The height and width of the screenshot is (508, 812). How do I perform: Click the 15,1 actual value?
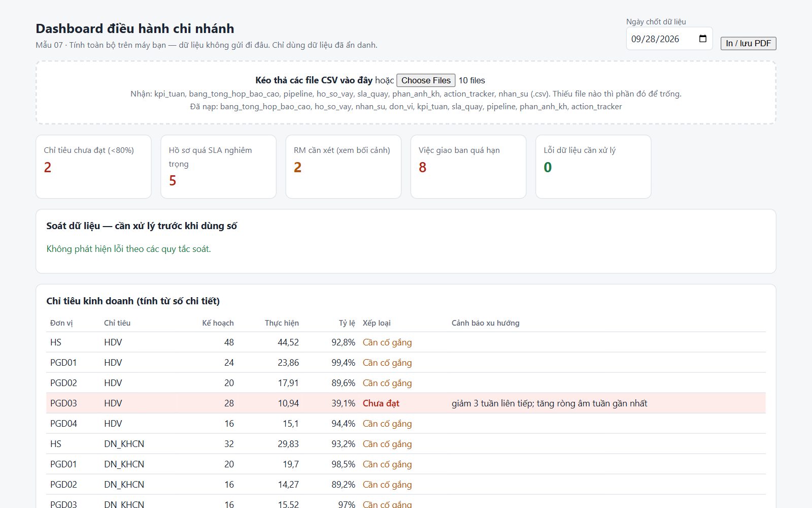[x=291, y=424]
